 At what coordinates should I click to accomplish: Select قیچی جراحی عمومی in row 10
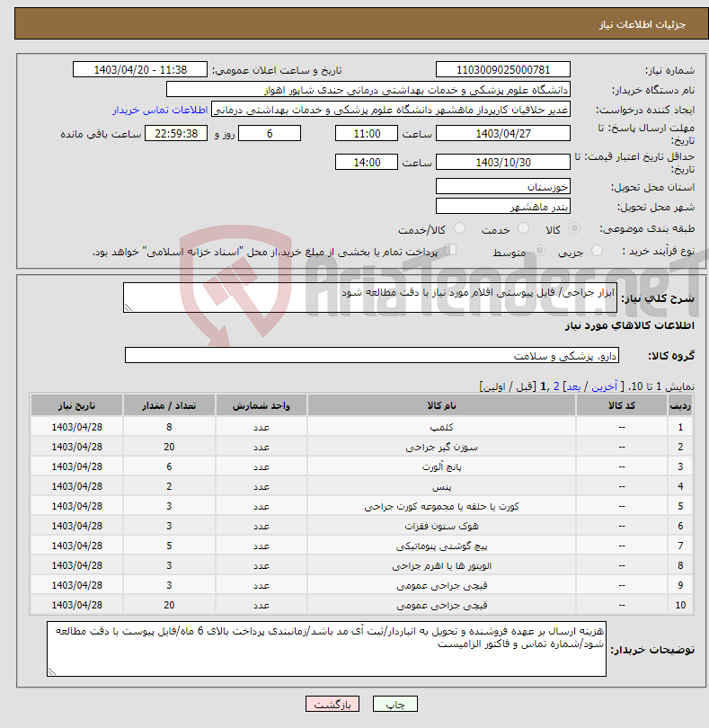click(x=441, y=606)
